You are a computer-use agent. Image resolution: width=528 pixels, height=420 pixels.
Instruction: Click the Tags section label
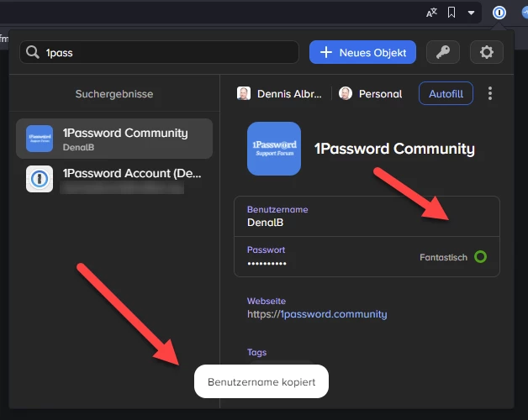pos(256,352)
